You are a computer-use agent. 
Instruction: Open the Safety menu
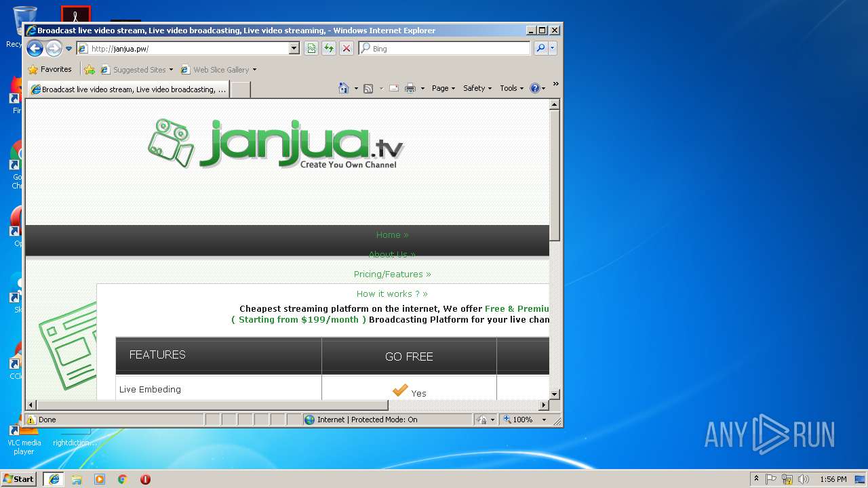click(477, 88)
